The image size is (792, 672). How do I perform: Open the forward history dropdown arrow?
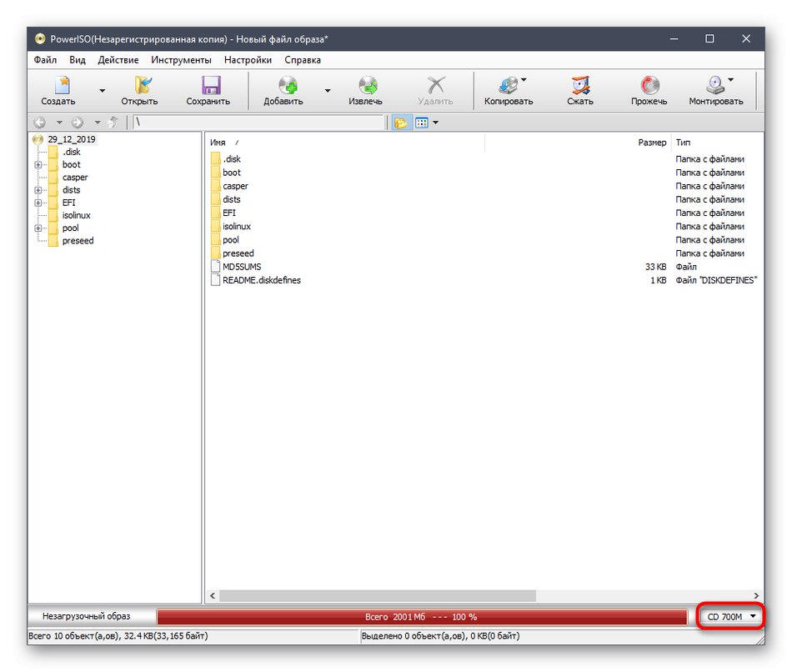point(97,123)
